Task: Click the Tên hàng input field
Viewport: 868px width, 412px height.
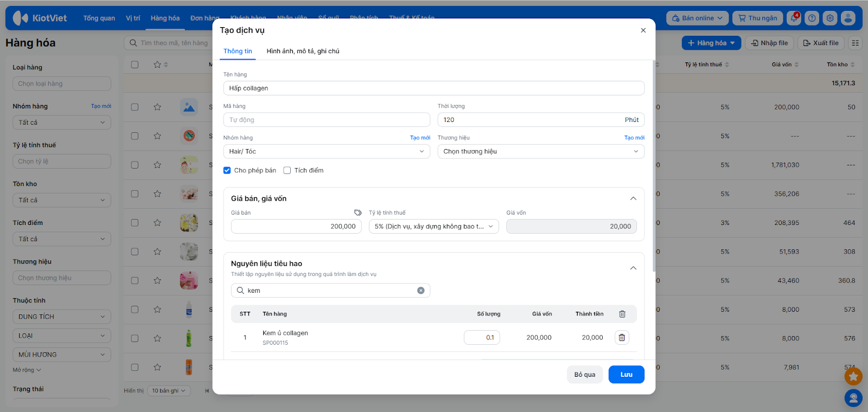Action: point(433,88)
